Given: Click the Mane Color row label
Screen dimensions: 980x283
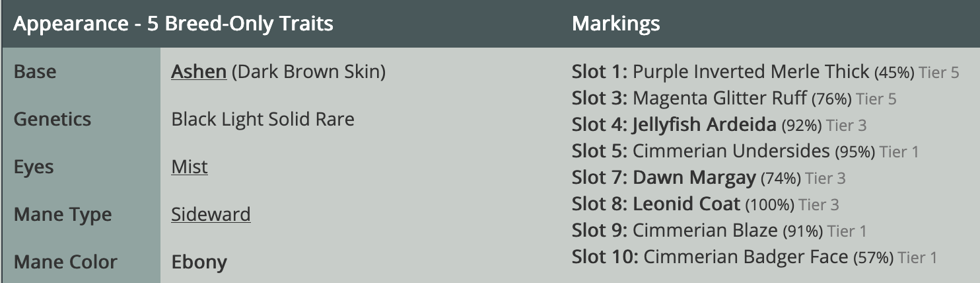Looking at the screenshot, I should coord(65,262).
